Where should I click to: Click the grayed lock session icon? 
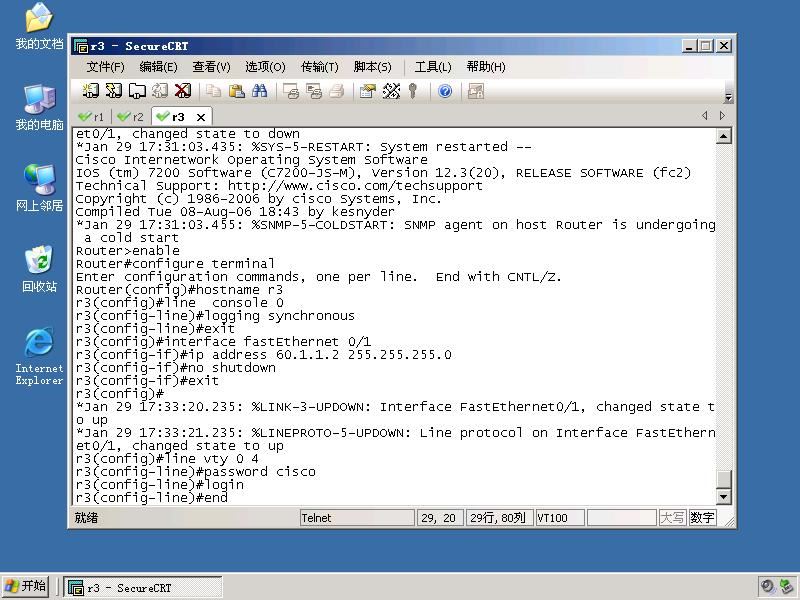coord(476,91)
